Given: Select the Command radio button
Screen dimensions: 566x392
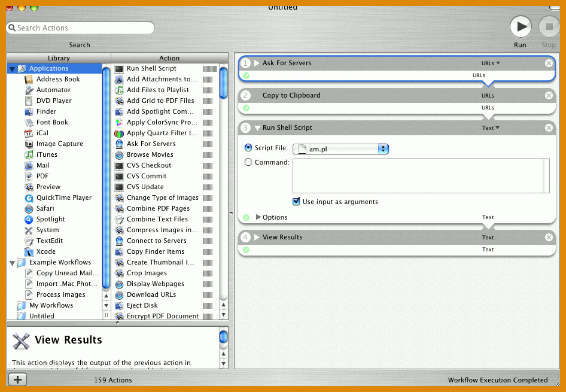Looking at the screenshot, I should 248,162.
